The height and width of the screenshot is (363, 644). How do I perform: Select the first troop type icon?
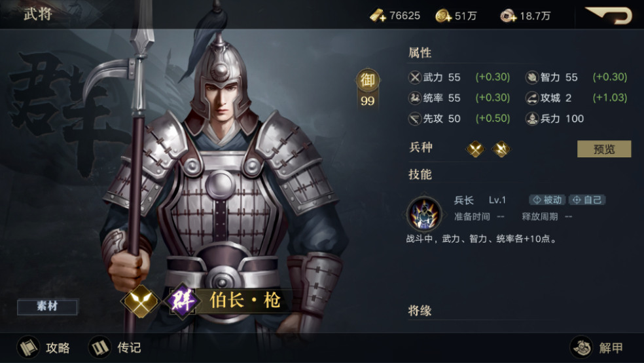tap(475, 149)
